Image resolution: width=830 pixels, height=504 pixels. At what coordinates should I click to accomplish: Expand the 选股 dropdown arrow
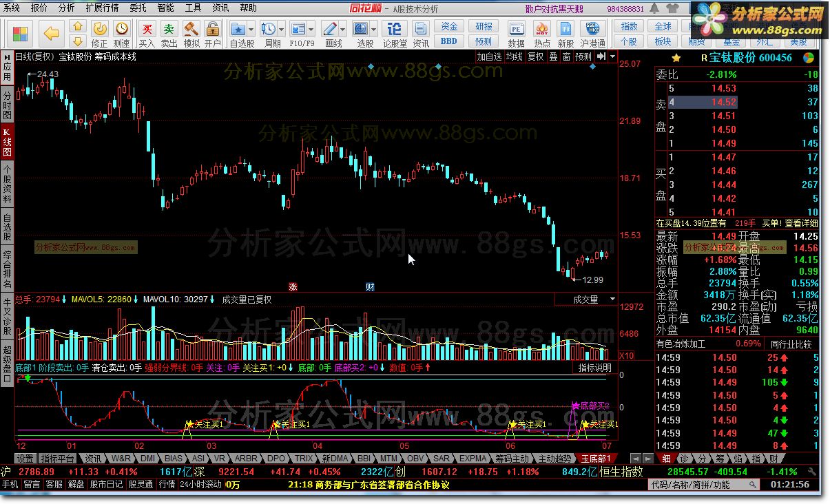374,29
